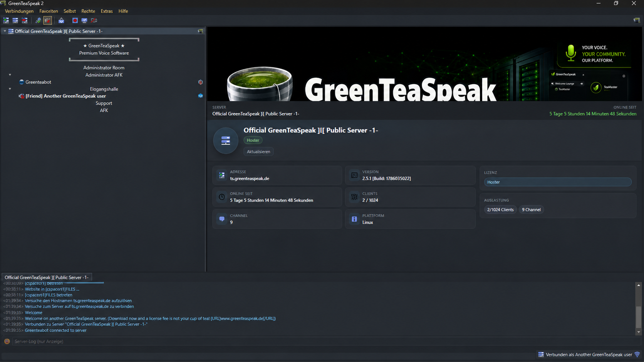Click chat log scrollbar down arrow
Viewport: 644px width, 362px height.
pyautogui.click(x=639, y=332)
